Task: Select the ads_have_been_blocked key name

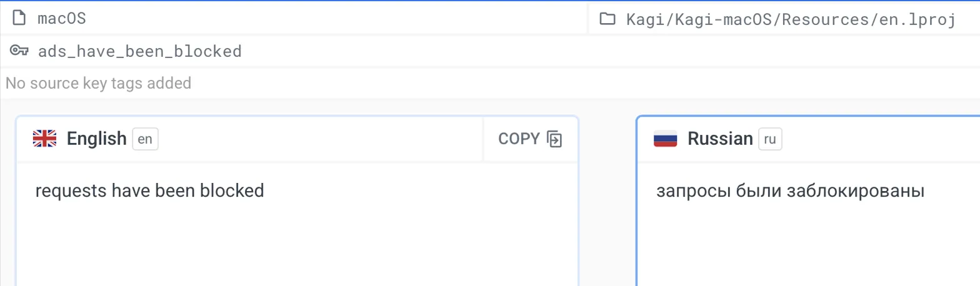Action: [139, 51]
